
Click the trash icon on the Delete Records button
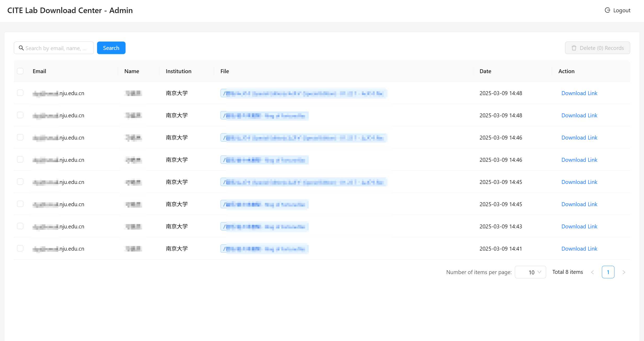pyautogui.click(x=574, y=48)
